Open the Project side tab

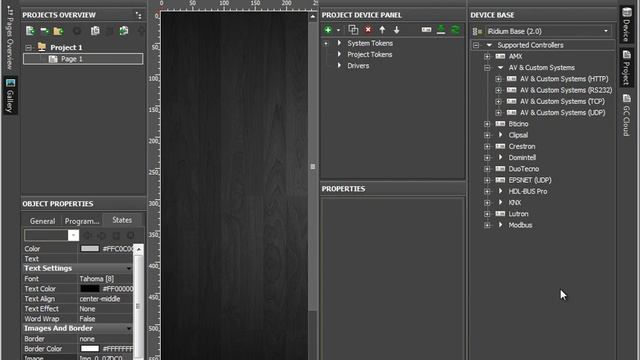pos(626,68)
